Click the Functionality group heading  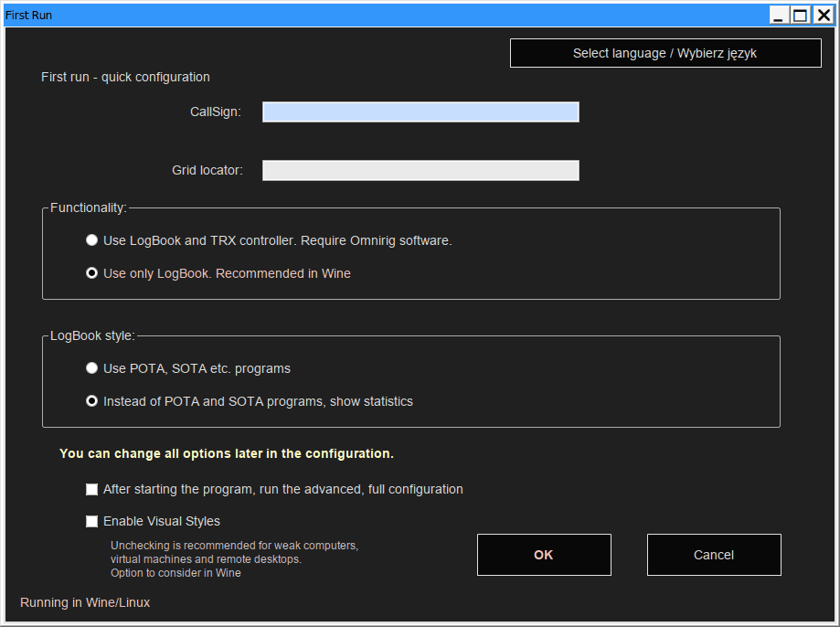[88, 207]
